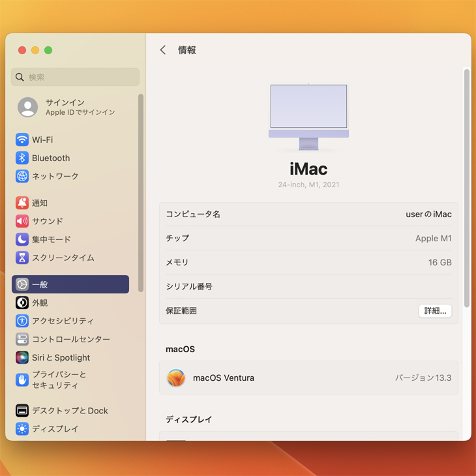Viewport: 476px width, 476px height.
Task: Click the Bluetooth icon in sidebar
Action: [22, 158]
